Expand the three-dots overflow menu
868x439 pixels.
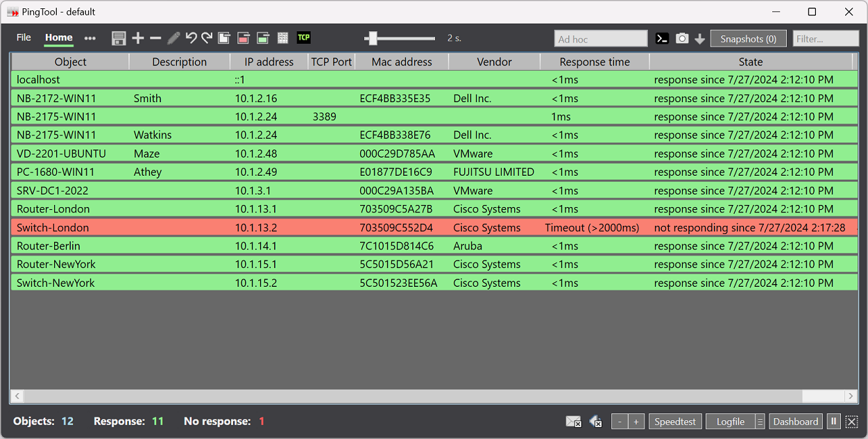(x=90, y=38)
